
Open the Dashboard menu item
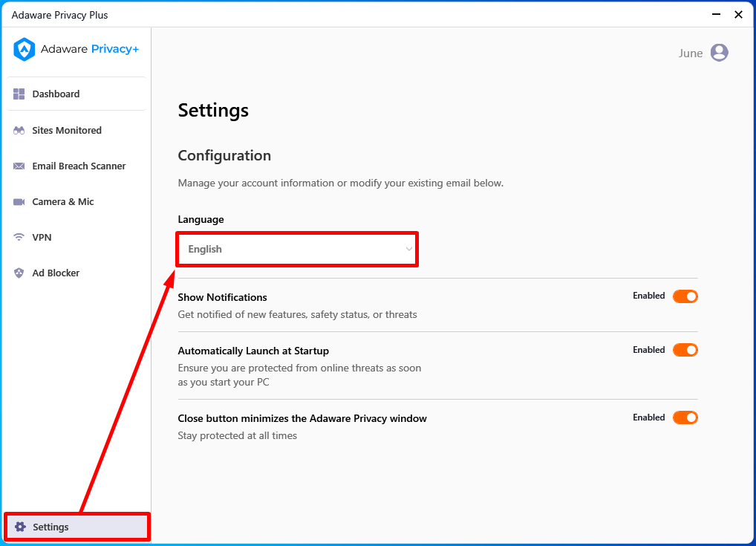(76, 94)
